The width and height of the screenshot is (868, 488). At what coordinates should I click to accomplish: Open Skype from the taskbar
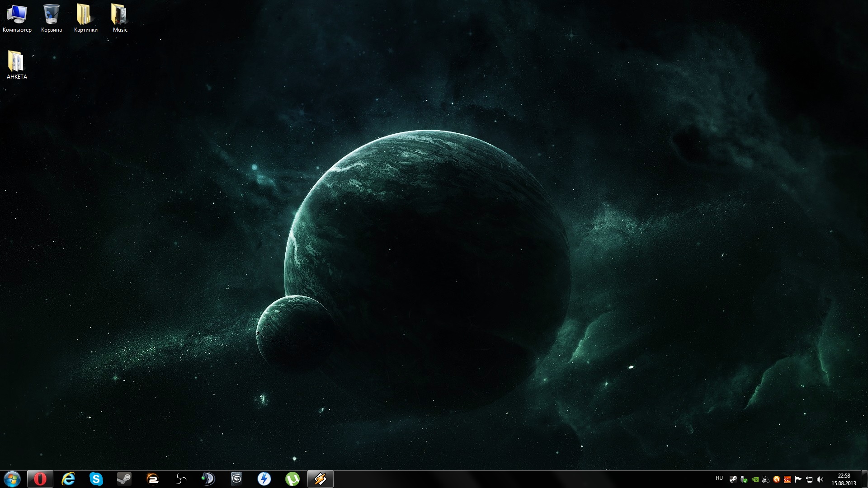96,479
